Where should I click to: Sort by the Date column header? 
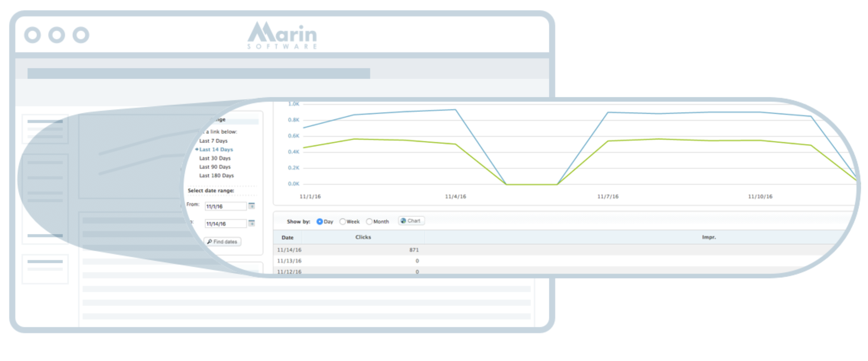click(x=287, y=238)
